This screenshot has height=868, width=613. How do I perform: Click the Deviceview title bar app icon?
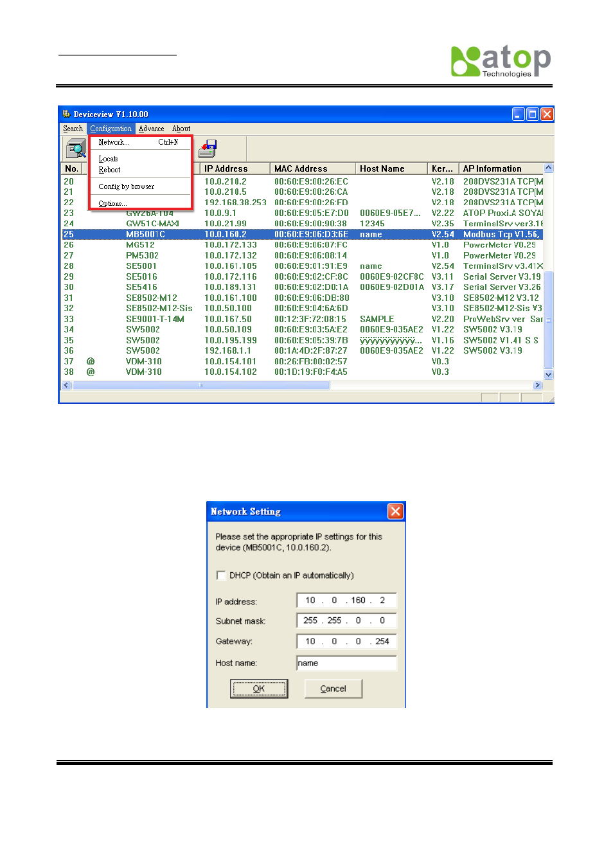(x=66, y=114)
